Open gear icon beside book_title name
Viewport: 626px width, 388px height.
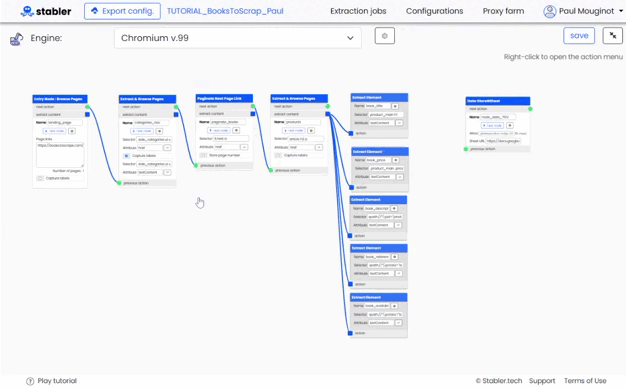pos(395,106)
